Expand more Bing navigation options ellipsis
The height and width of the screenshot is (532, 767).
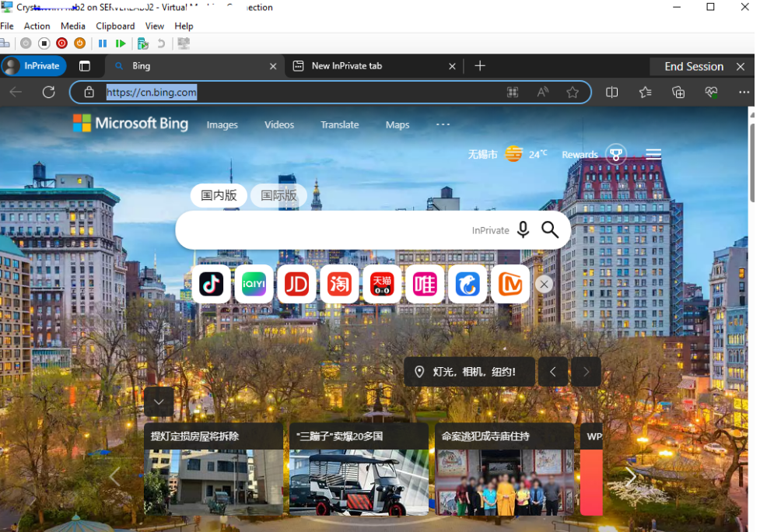tap(443, 124)
